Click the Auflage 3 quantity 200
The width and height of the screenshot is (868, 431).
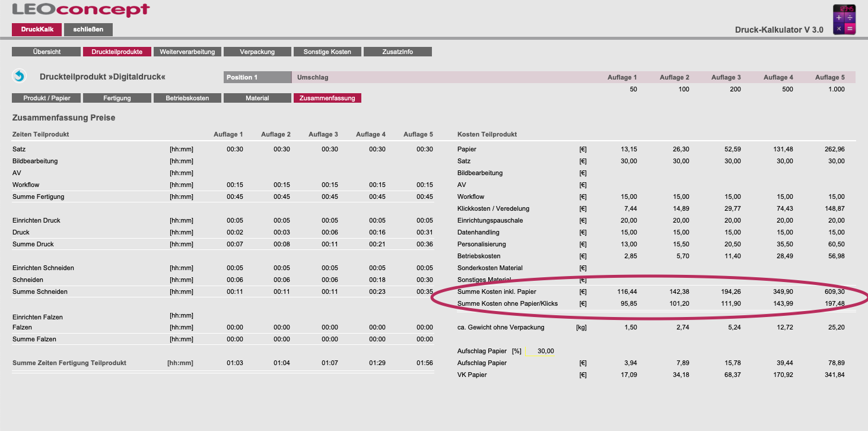pos(735,89)
